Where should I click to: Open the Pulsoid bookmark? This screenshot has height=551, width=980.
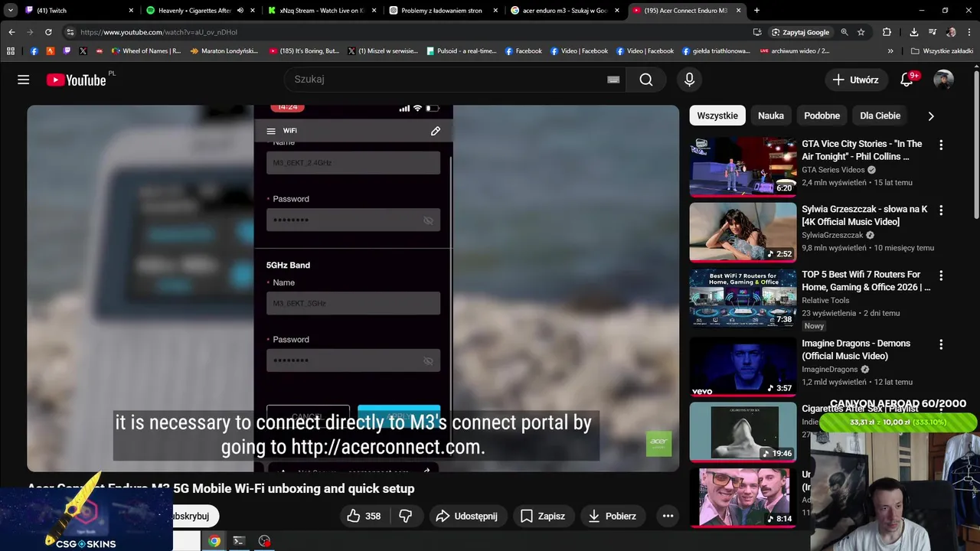click(x=461, y=51)
